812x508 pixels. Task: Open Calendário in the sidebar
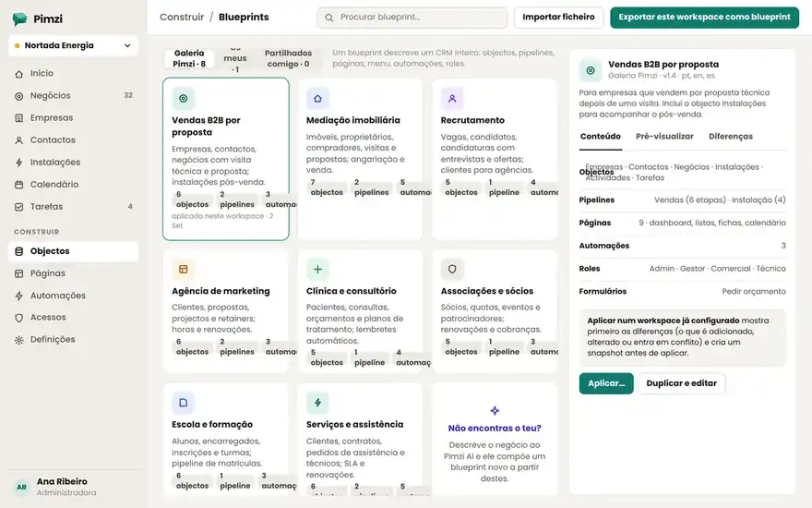click(73, 185)
